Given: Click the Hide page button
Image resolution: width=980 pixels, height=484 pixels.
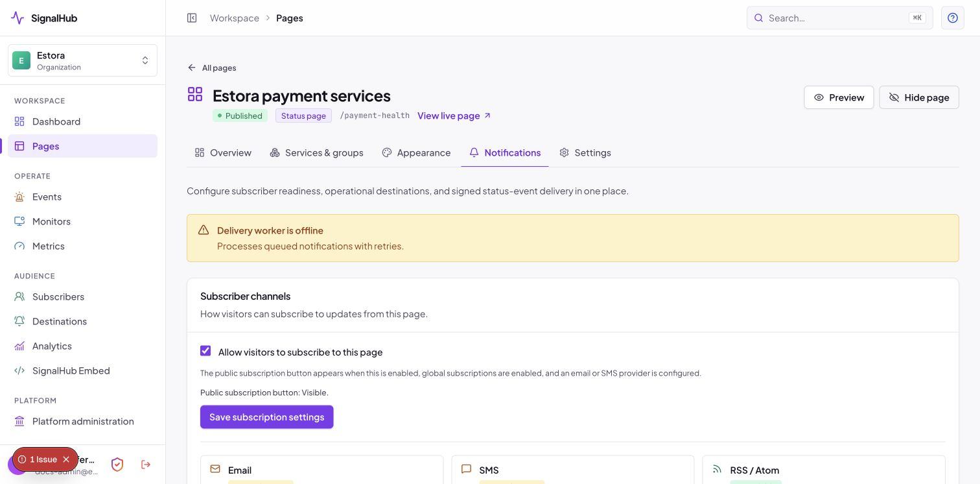Looking at the screenshot, I should pyautogui.click(x=919, y=97).
